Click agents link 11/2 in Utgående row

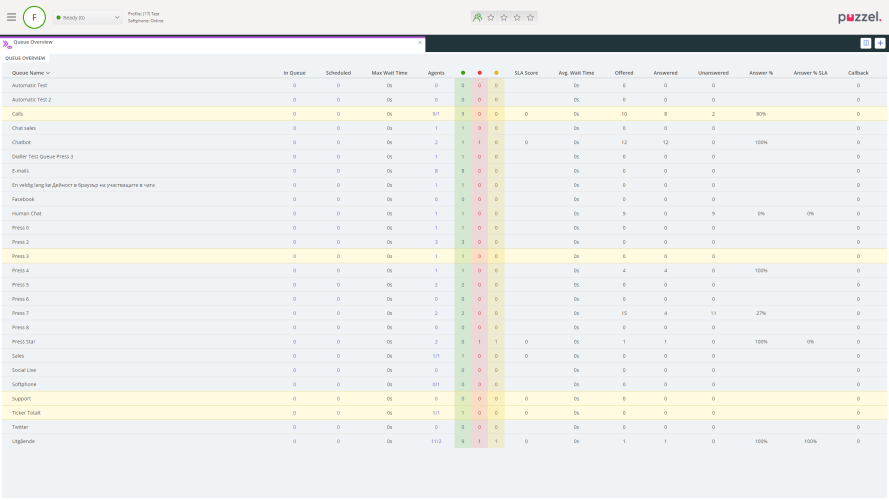[x=436, y=441]
